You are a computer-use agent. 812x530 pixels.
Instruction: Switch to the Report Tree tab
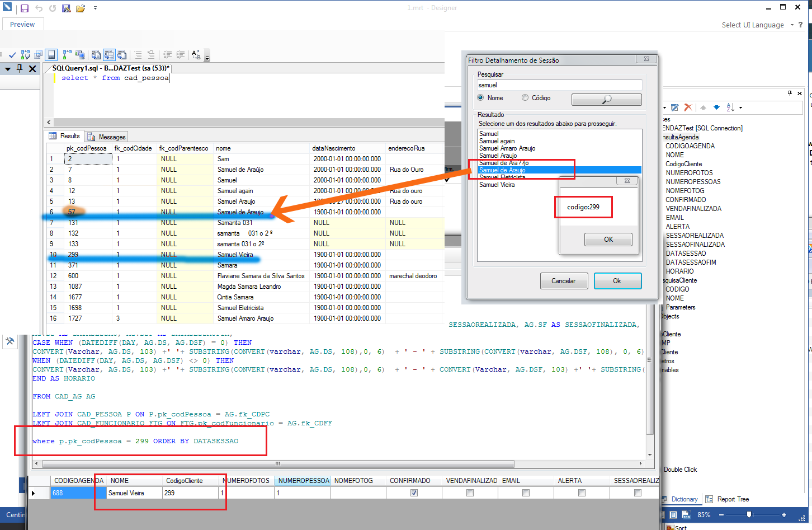pyautogui.click(x=728, y=499)
